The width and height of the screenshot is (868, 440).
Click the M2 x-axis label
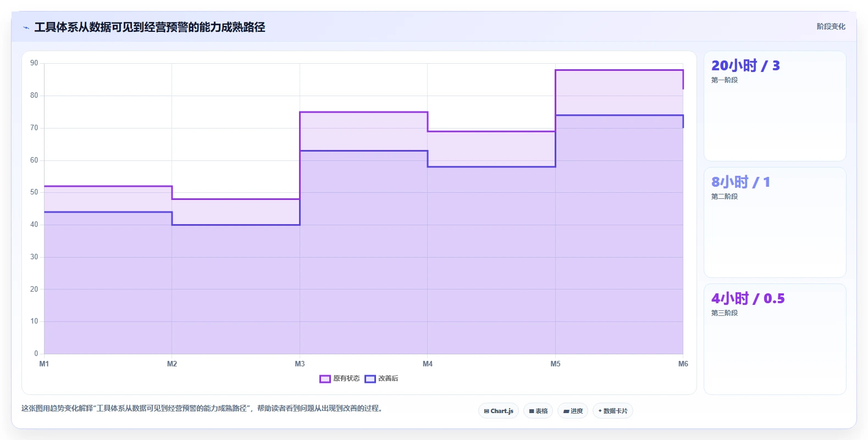[172, 364]
